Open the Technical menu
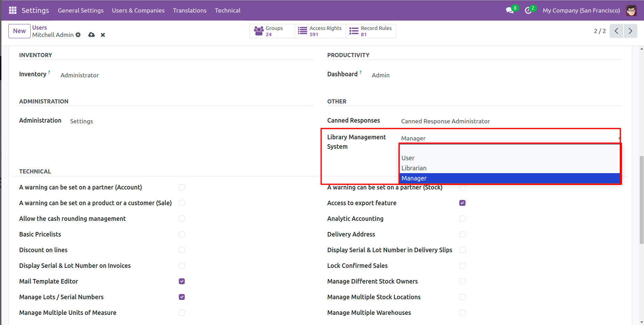 pyautogui.click(x=228, y=10)
